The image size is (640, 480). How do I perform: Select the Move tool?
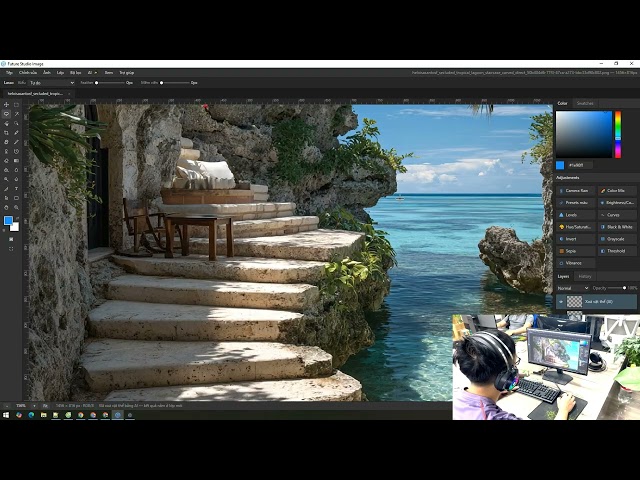pos(6,104)
